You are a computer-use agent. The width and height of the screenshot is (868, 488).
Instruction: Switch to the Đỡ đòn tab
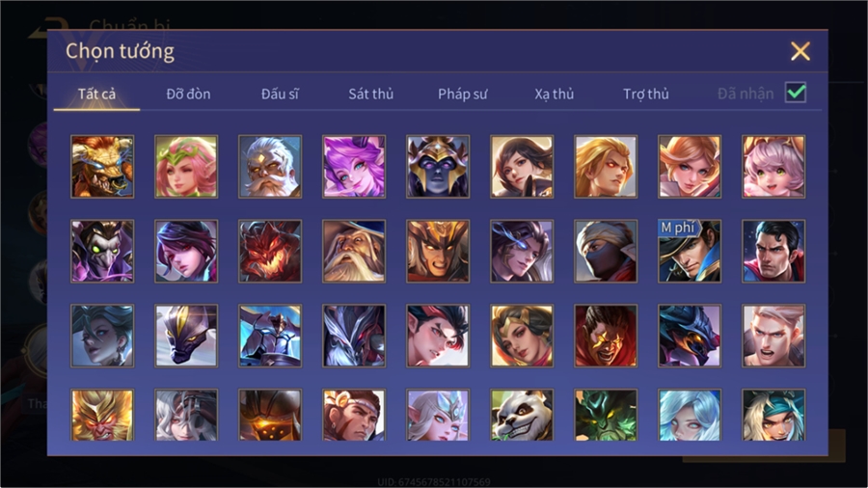click(188, 95)
